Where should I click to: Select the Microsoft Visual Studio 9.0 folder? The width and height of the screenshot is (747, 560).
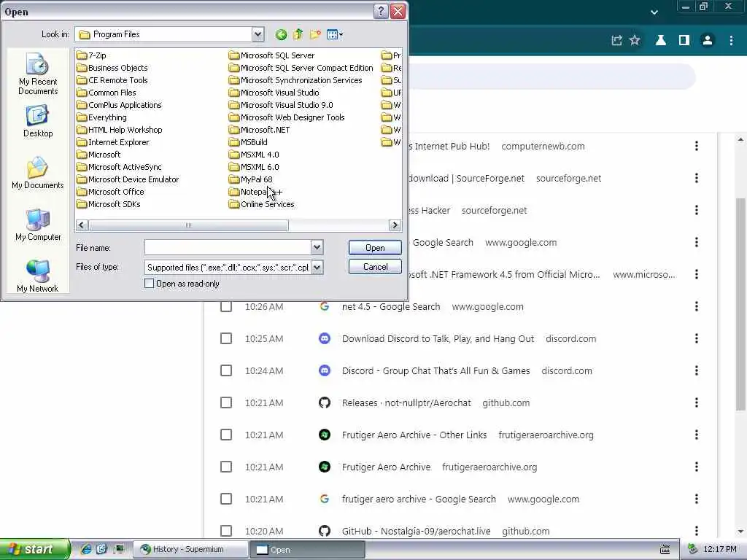[x=281, y=105]
